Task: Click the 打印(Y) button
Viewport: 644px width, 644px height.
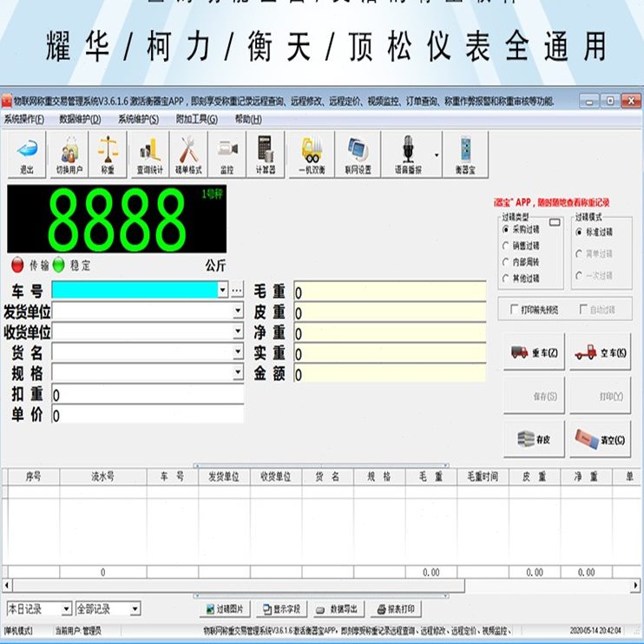Action: (600, 396)
